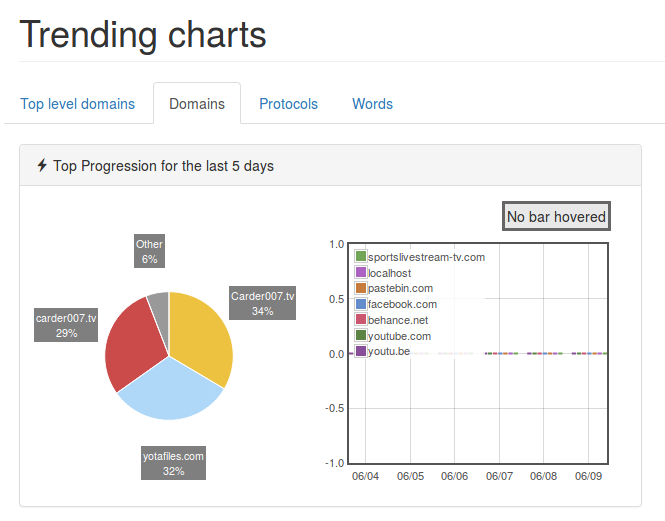Click the yellow Carder007.tv pie slice
This screenshot has width=665, height=521.
205,342
